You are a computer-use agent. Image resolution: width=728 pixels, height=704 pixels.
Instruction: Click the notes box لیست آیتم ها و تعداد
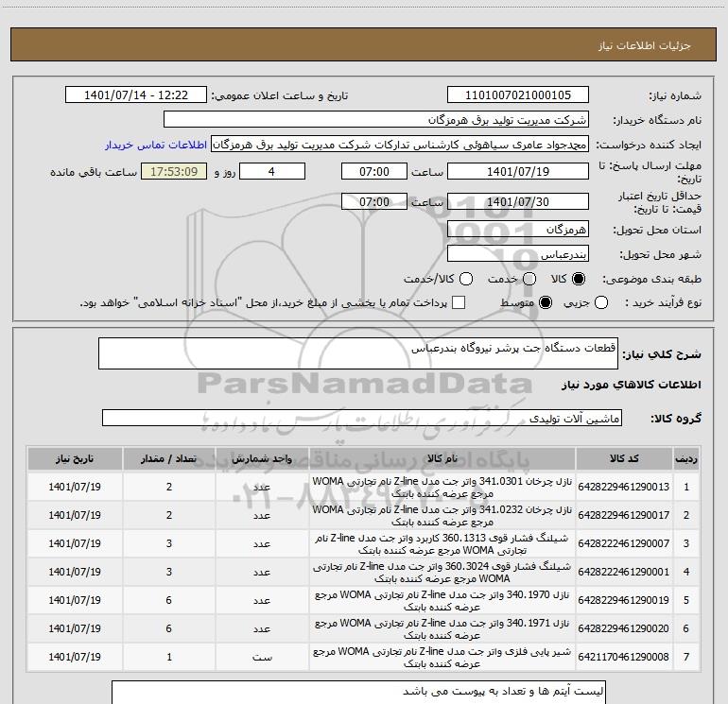(359, 693)
